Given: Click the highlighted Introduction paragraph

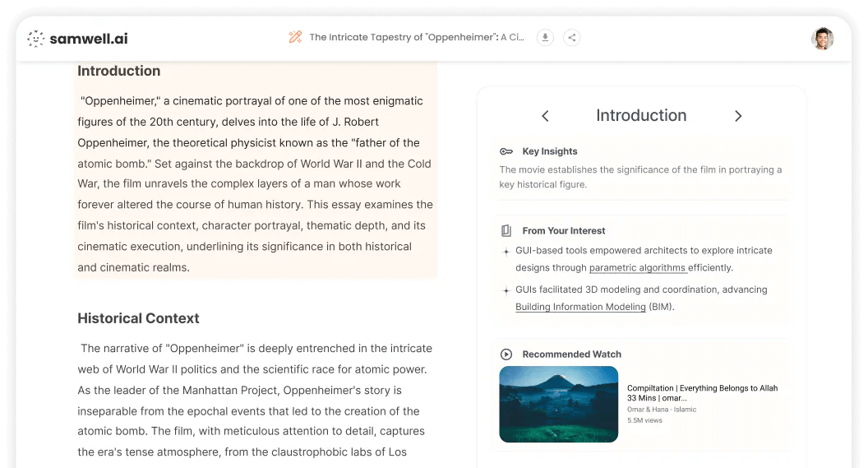Looking at the screenshot, I should (255, 184).
